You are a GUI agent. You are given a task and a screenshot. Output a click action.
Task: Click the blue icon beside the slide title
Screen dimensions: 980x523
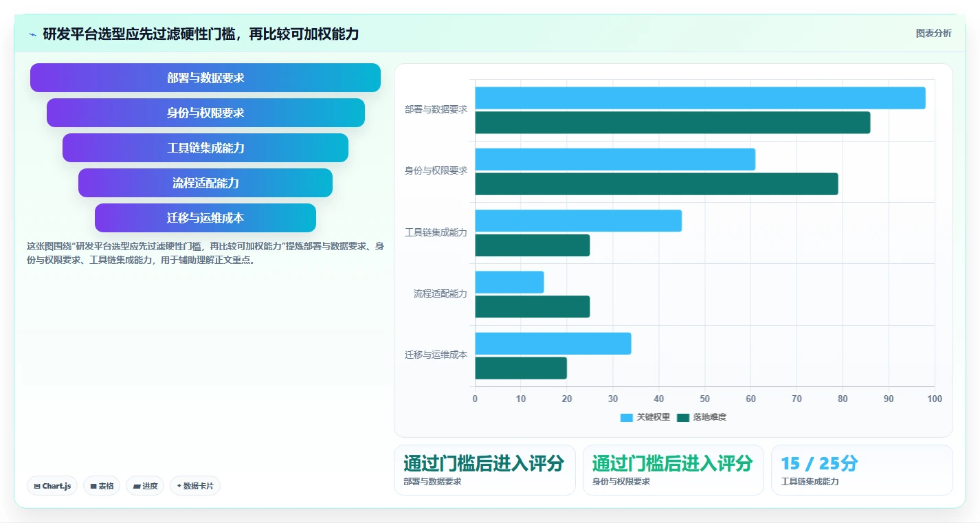pos(32,34)
